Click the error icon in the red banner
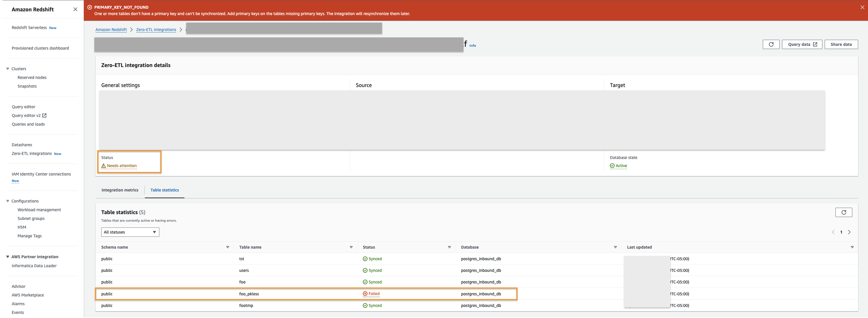868x318 pixels. (x=90, y=7)
